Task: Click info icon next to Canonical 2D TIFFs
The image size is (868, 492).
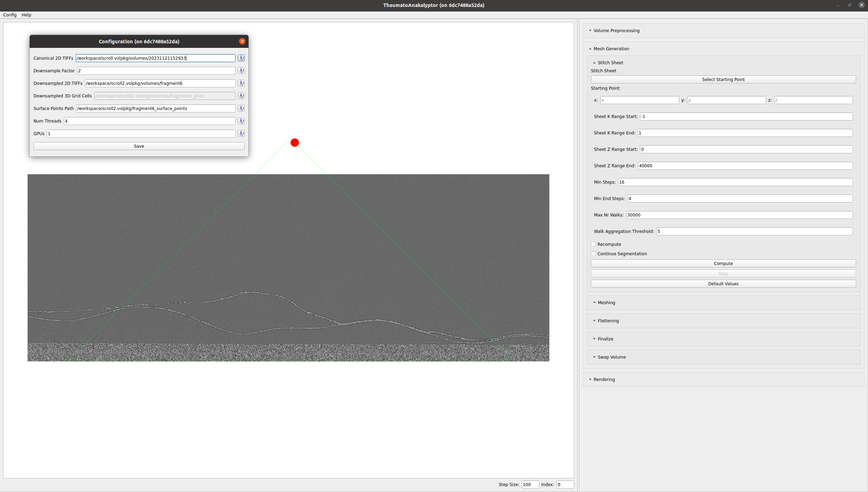Action: pyautogui.click(x=241, y=58)
